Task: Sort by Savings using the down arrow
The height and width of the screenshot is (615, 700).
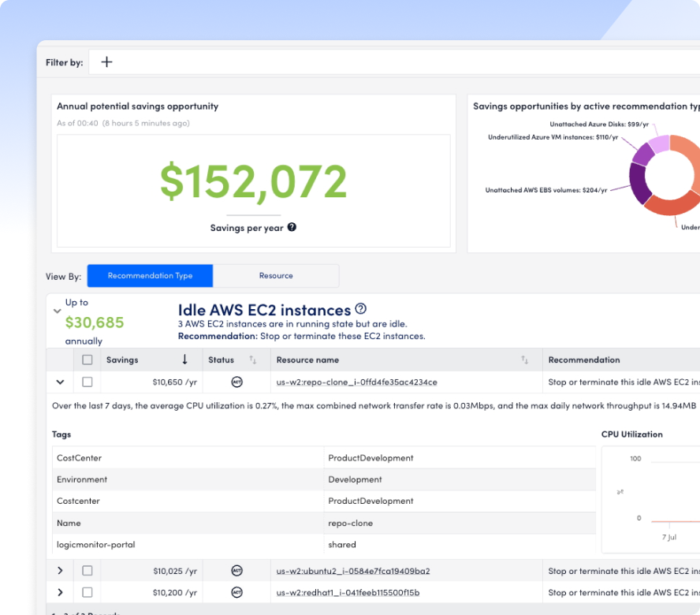Action: pos(184,360)
